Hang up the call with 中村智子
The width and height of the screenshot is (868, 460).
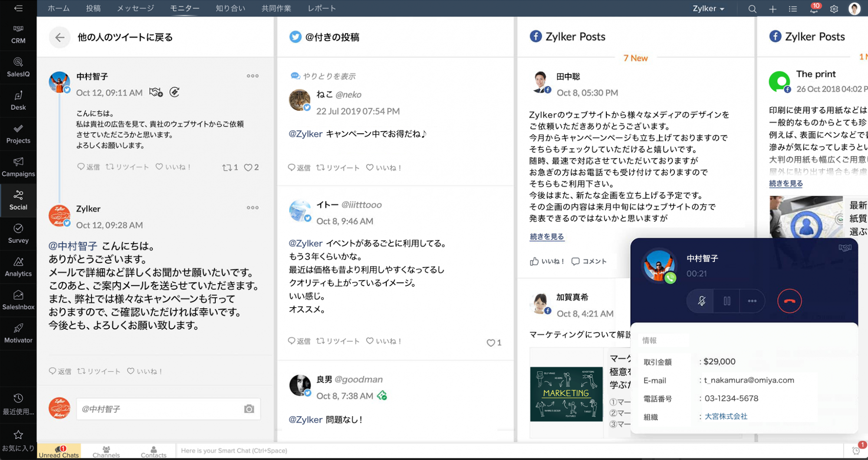point(789,301)
